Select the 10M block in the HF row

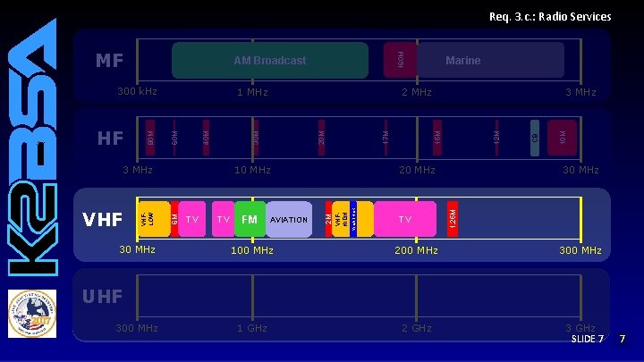(x=562, y=138)
